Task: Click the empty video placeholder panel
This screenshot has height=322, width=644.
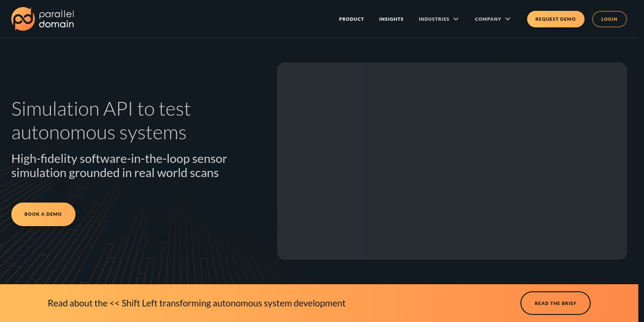Action: pos(452,161)
